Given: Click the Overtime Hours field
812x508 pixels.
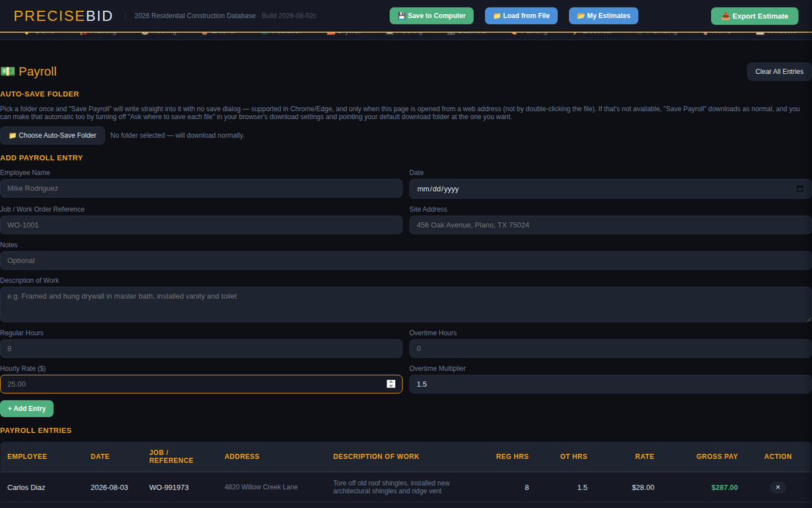Looking at the screenshot, I should coord(610,349).
